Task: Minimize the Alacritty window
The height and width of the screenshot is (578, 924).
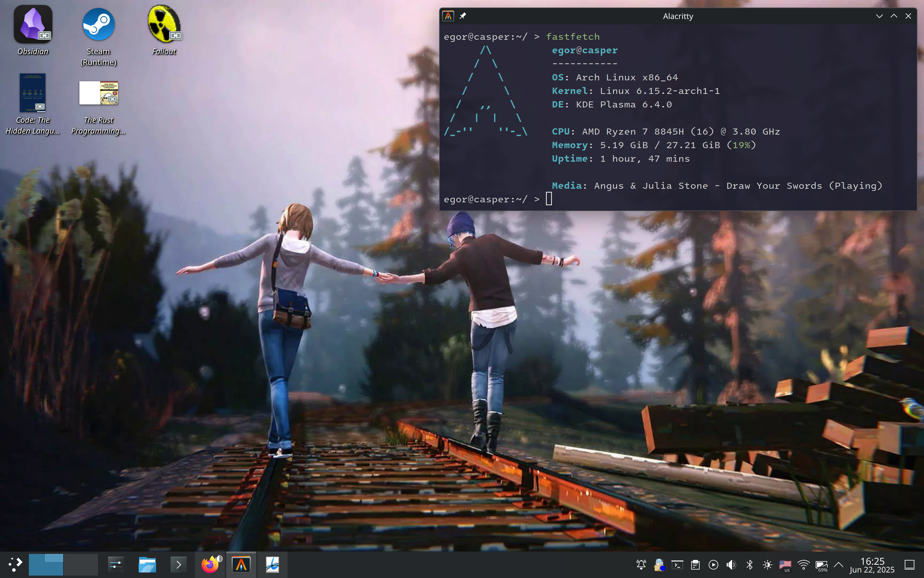Action: click(879, 16)
